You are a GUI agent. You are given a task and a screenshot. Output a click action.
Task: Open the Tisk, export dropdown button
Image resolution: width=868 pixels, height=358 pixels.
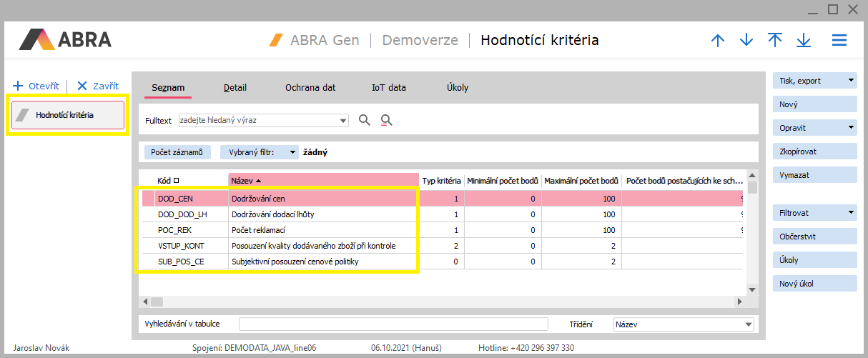tap(851, 81)
